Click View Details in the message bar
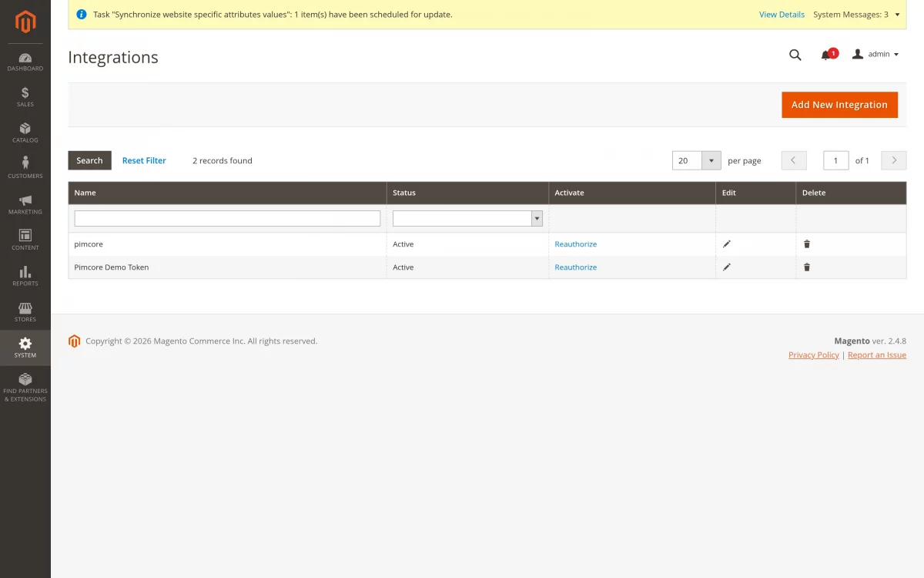Image resolution: width=924 pixels, height=578 pixels. click(782, 15)
